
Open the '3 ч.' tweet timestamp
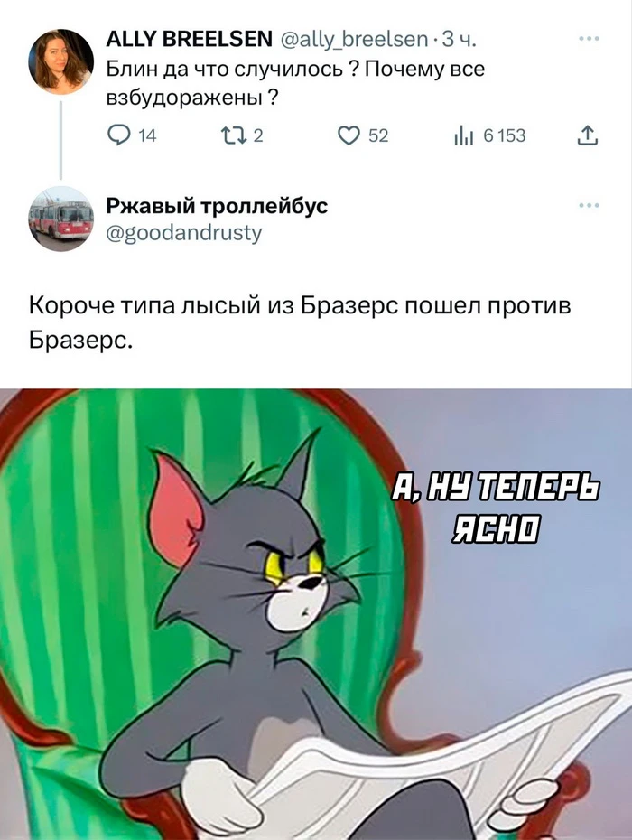click(x=459, y=39)
